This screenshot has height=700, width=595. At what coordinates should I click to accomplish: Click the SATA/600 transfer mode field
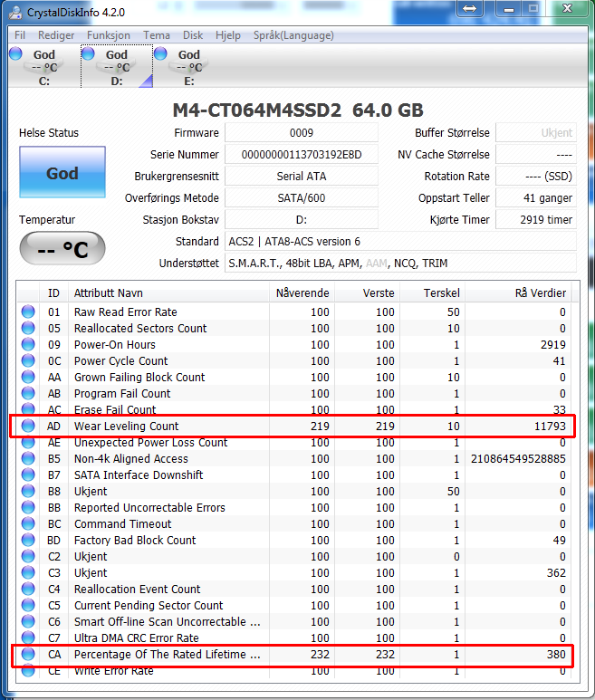[x=302, y=198]
